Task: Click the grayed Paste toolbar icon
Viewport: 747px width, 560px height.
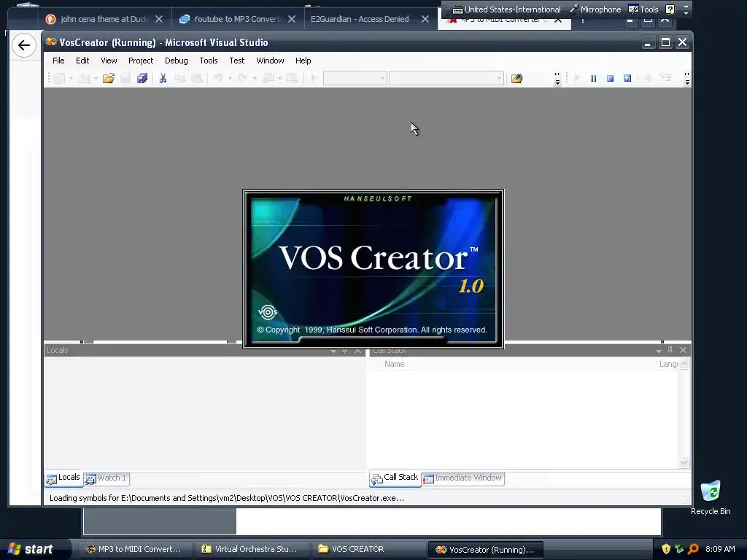Action: (x=197, y=78)
